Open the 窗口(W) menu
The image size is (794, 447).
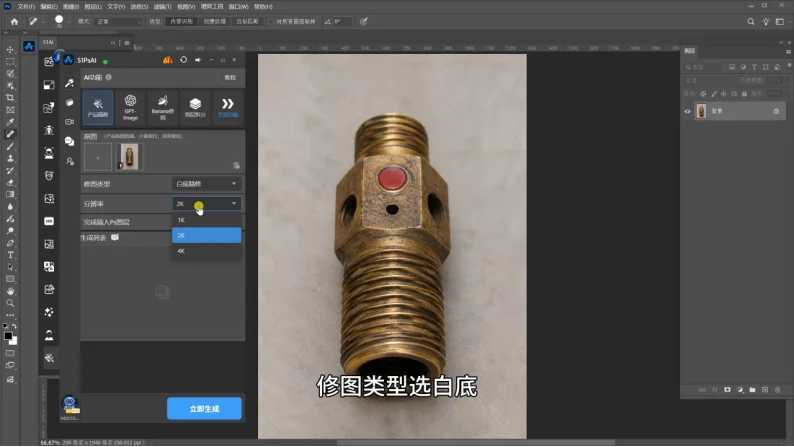pos(239,7)
